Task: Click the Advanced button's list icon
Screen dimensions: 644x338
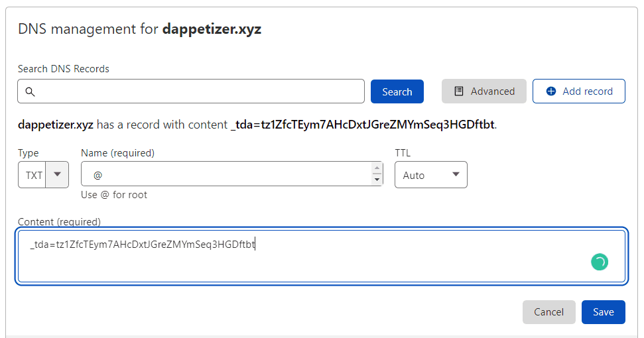Action: coord(459,91)
